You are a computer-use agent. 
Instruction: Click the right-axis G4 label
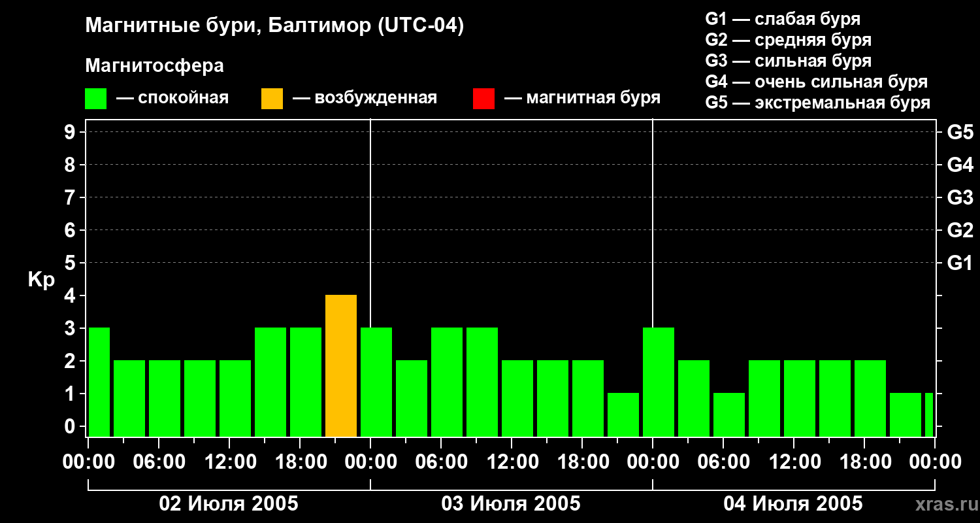pyautogui.click(x=960, y=165)
